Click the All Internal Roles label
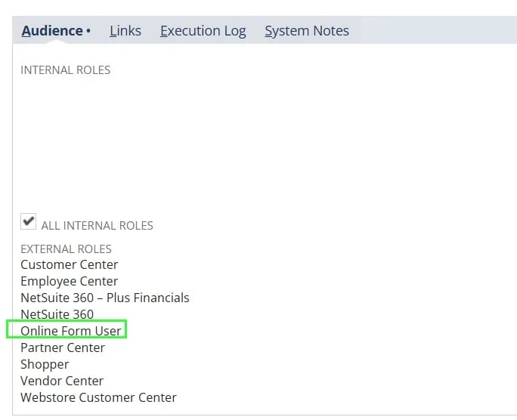This screenshot has width=517, height=420. (x=98, y=225)
